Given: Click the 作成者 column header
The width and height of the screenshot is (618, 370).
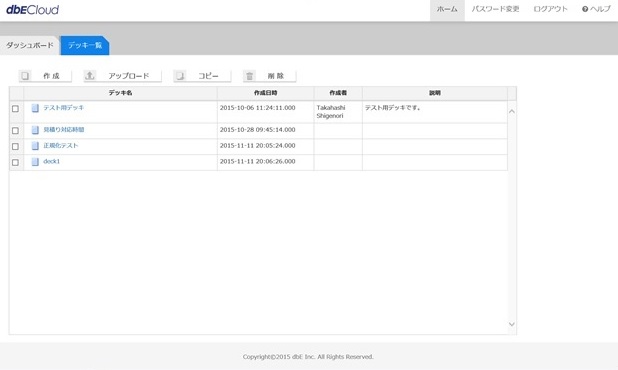Looking at the screenshot, I should 338,93.
